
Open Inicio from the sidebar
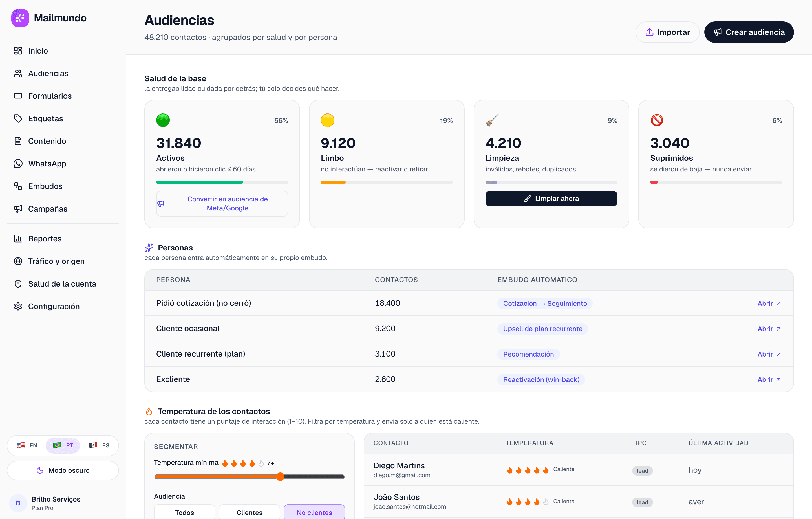[x=63, y=50]
